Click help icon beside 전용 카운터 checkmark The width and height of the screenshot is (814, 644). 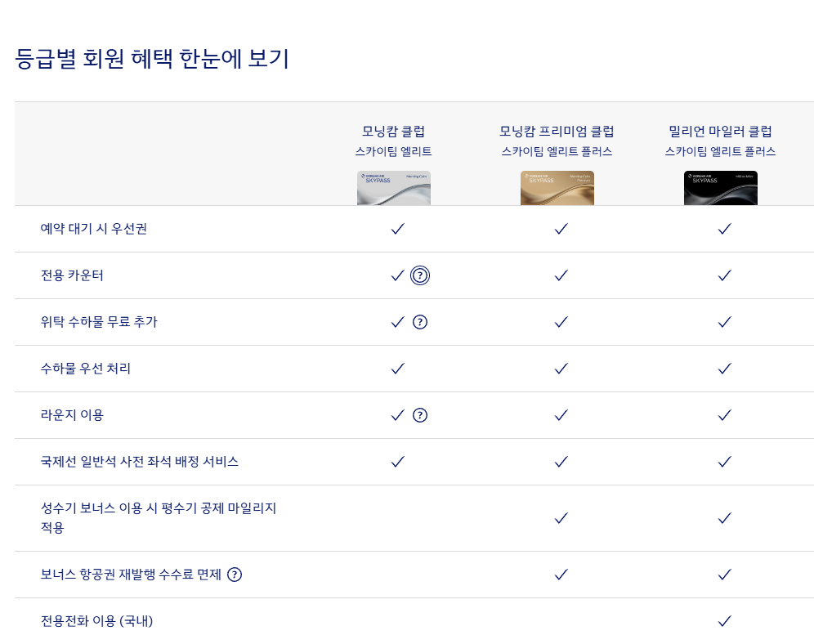420,275
